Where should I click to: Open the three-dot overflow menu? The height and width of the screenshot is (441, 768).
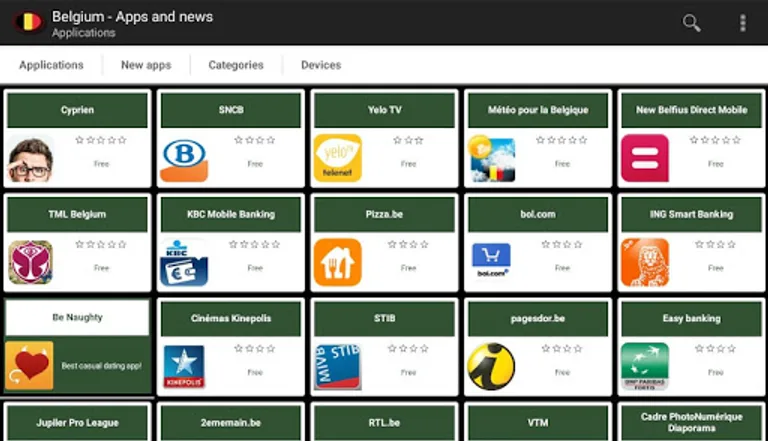(743, 23)
